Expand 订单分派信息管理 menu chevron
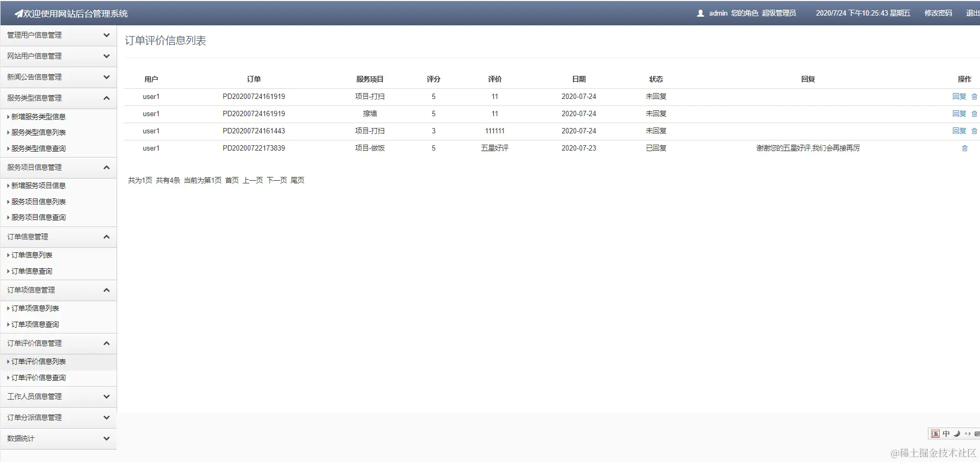This screenshot has width=980, height=462. (106, 417)
